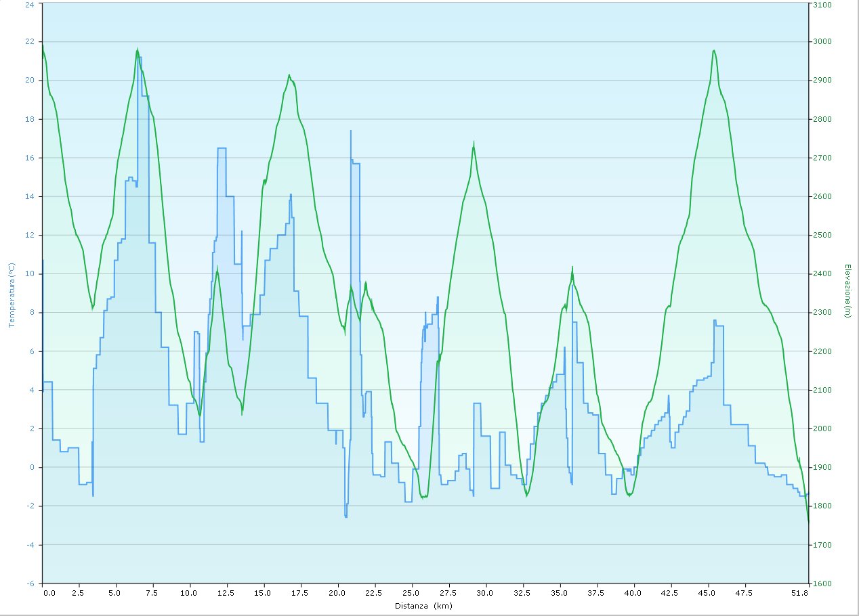
Task: Click blue temperature spike near 21 km
Action: [351, 131]
